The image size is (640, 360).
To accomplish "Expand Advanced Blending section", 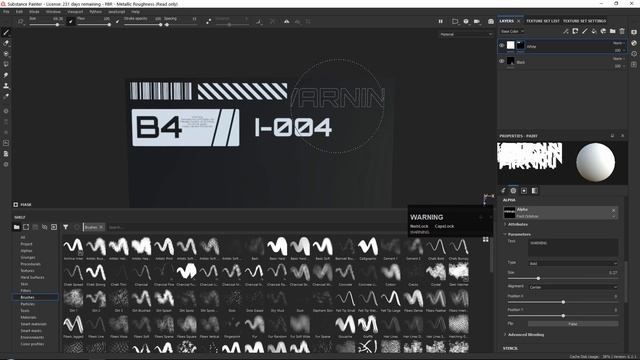I will coord(525,335).
